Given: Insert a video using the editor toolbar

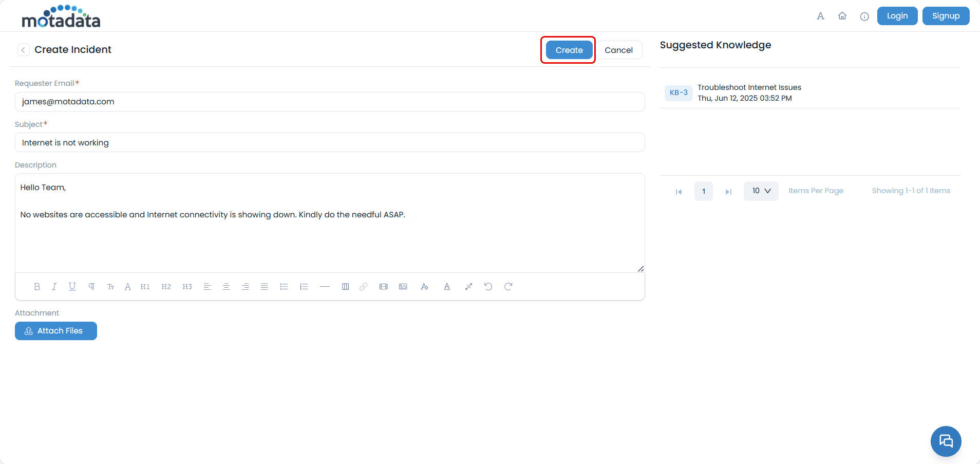Looking at the screenshot, I should [383, 286].
